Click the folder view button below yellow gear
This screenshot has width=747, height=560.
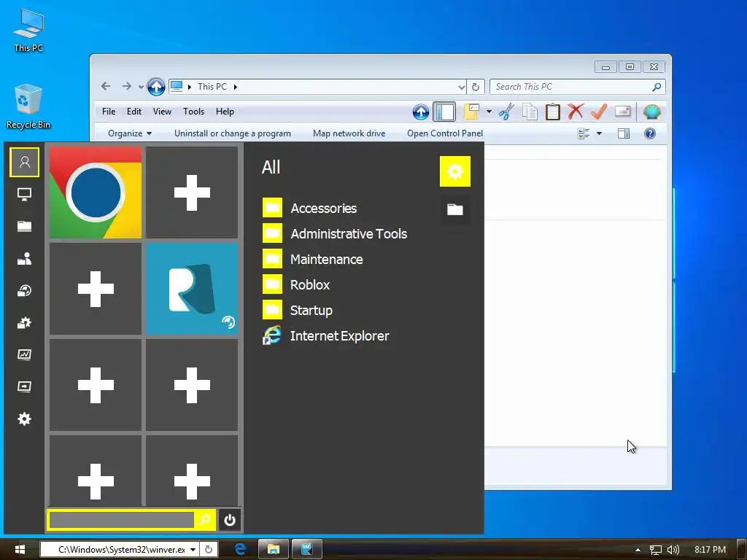coord(455,209)
